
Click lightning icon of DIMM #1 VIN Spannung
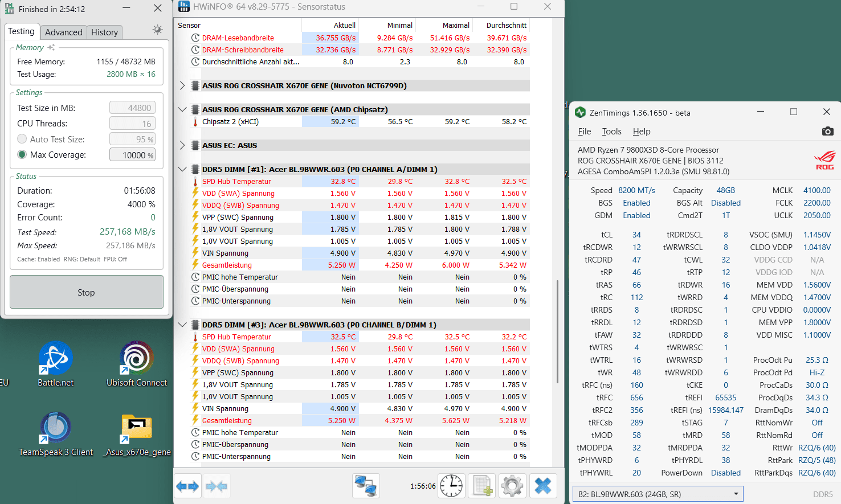195,253
